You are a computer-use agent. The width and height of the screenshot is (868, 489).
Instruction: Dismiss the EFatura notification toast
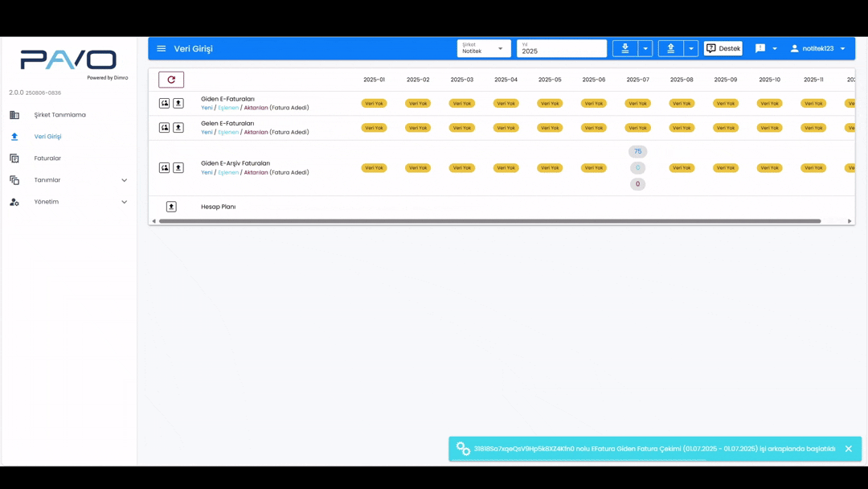point(848,449)
